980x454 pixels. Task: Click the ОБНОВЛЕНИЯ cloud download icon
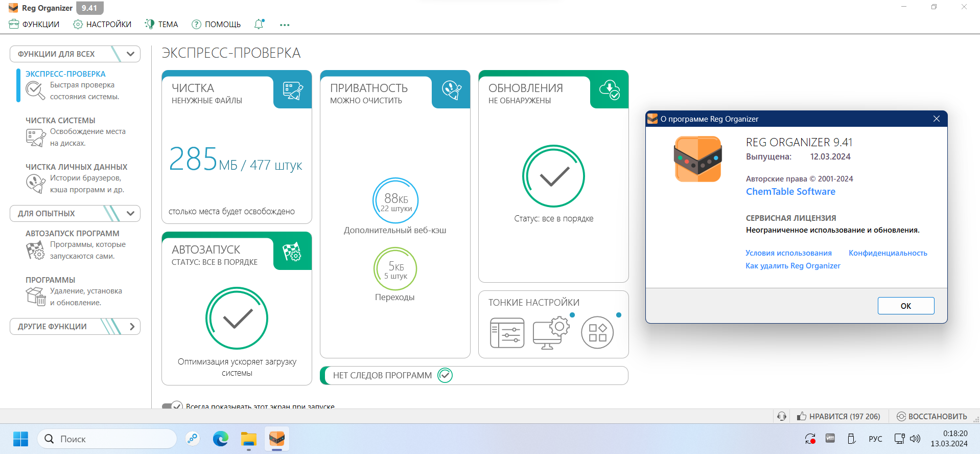[610, 89]
